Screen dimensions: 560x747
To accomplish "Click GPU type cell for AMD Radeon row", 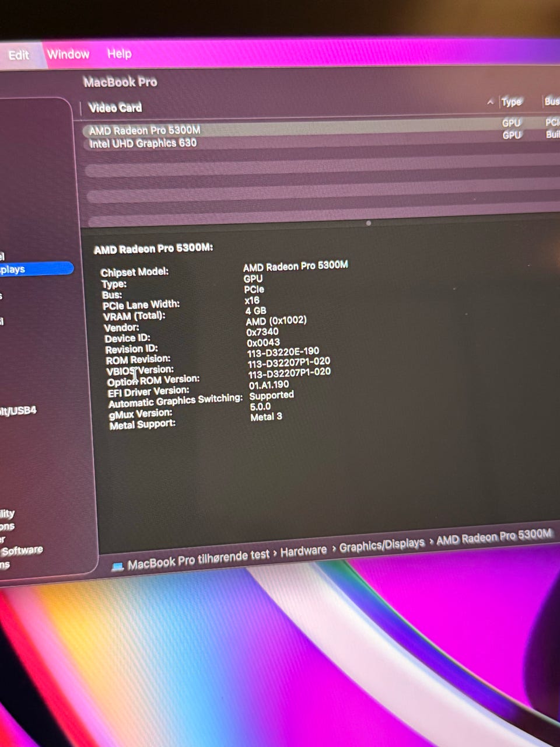I will [512, 123].
